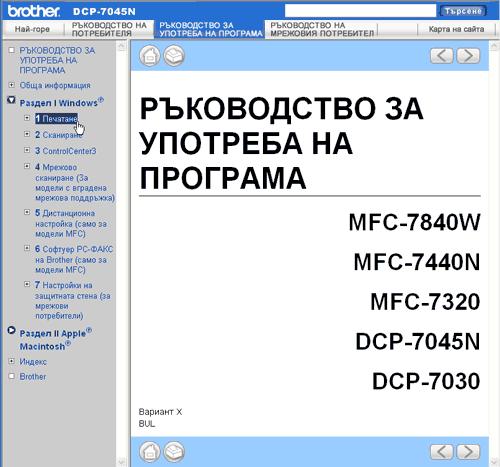Expand 6 Софтуер PC-ФАКС node
The height and width of the screenshot is (467, 500).
[27, 248]
